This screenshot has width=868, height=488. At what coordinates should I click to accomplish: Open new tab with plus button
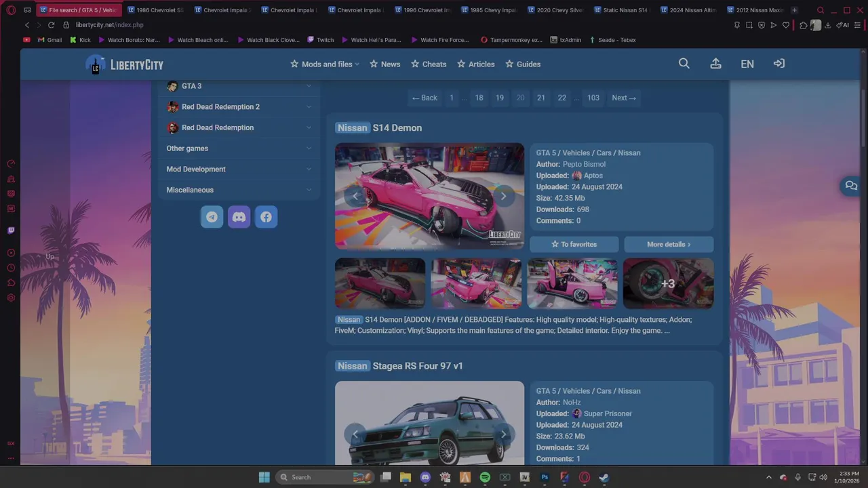coord(794,10)
